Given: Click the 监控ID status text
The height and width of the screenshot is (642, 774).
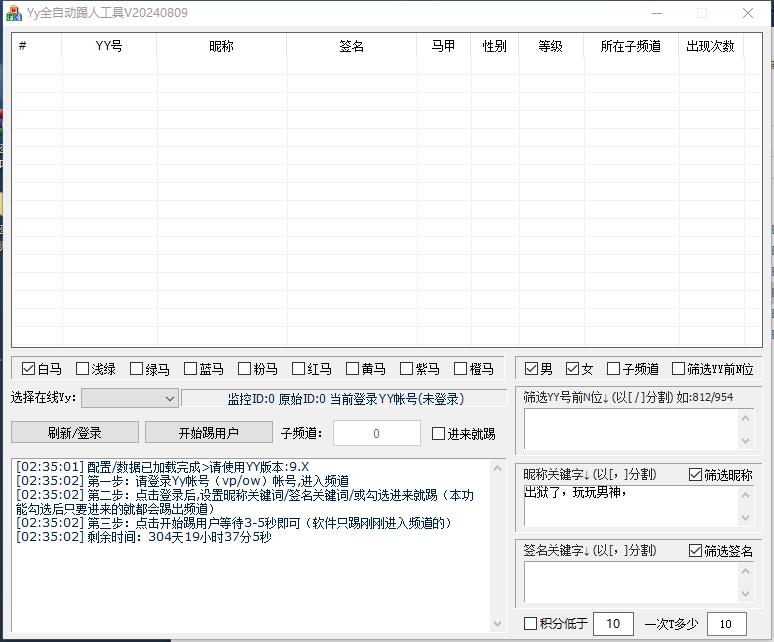Looking at the screenshot, I should click(346, 399).
